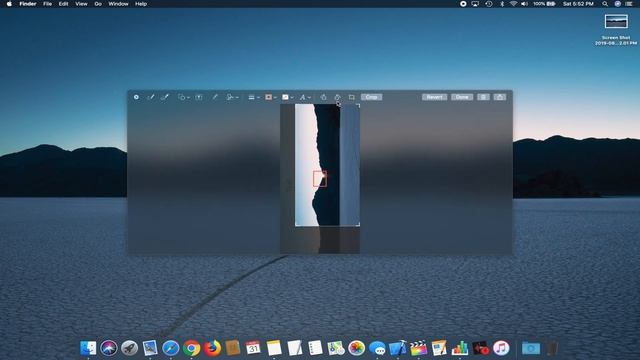Select the Crop tool icon
This screenshot has width=640, height=360.
point(351,97)
